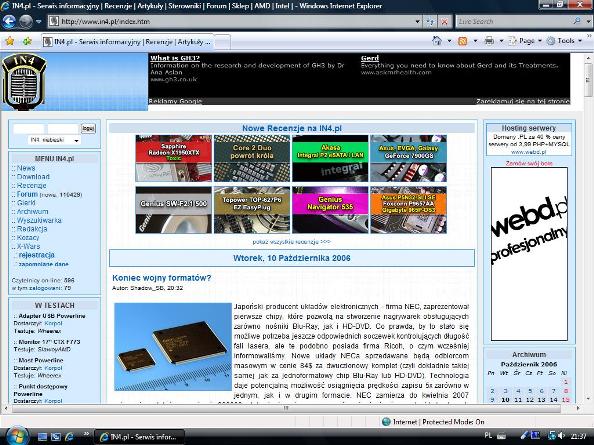This screenshot has width=594, height=445.
Task: Click the Stop loading red X icon
Action: [x=444, y=22]
